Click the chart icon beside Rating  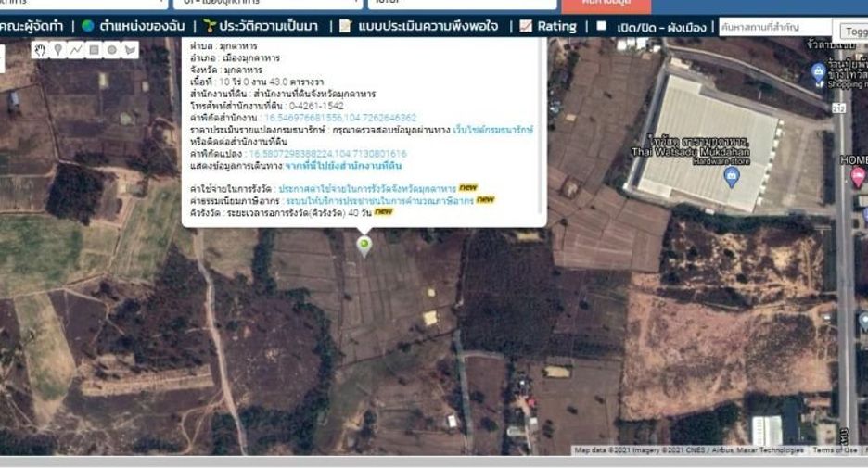coord(526,25)
